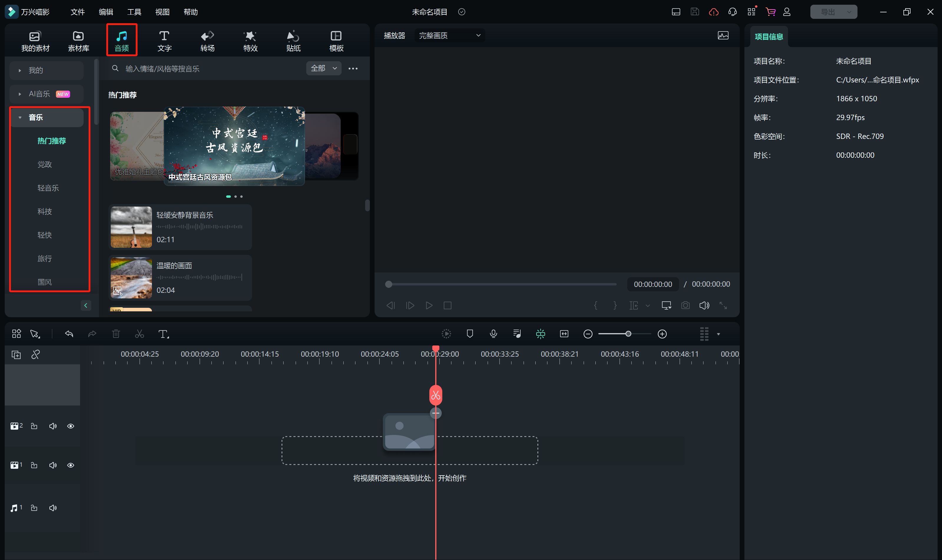Viewport: 942px width, 560px height.
Task: Select the 轻音乐 music category
Action: pos(48,188)
